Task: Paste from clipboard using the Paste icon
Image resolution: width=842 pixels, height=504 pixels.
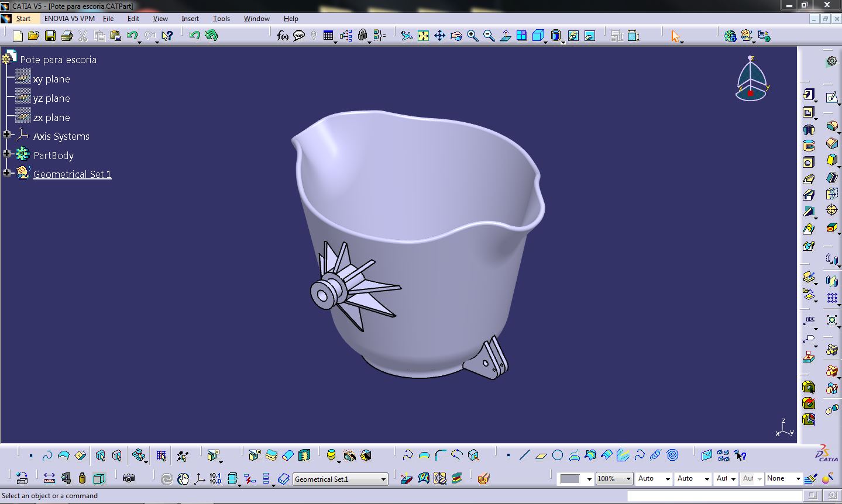Action: (x=115, y=36)
